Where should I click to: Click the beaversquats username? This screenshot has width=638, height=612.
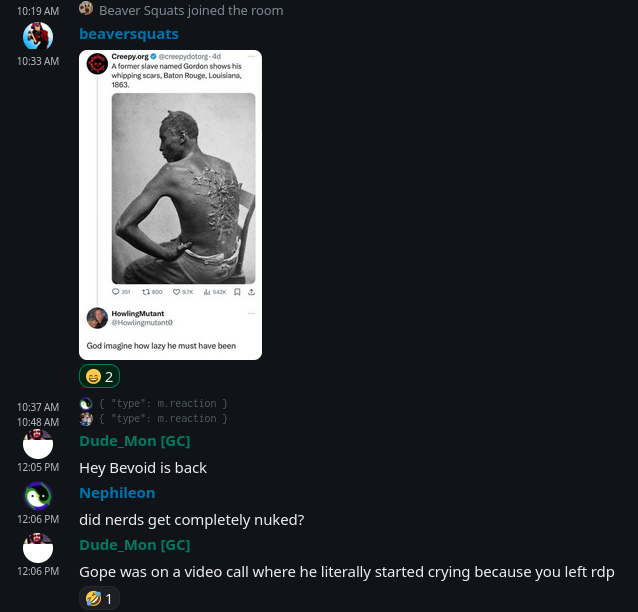(x=129, y=34)
